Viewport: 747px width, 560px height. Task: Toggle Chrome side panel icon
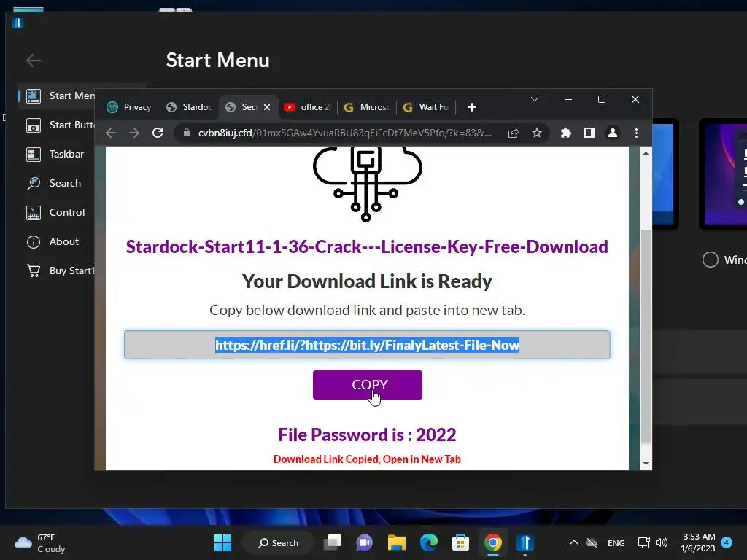coord(589,133)
